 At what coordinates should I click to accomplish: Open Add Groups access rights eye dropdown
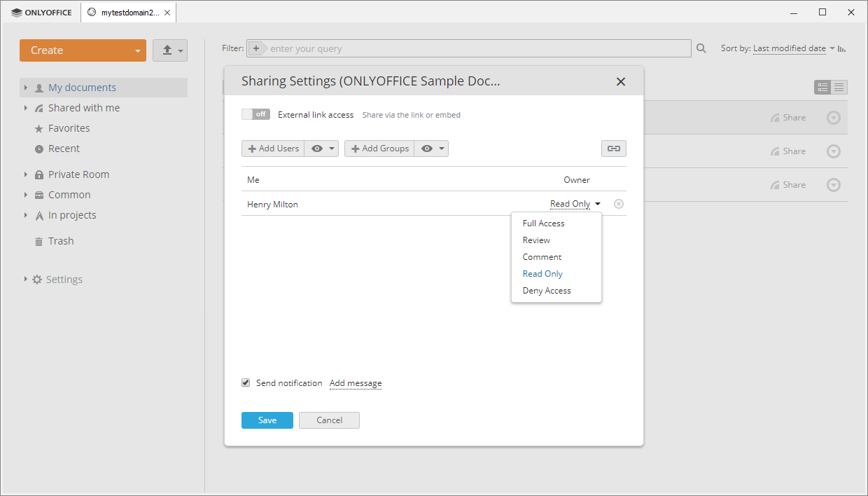pos(431,149)
